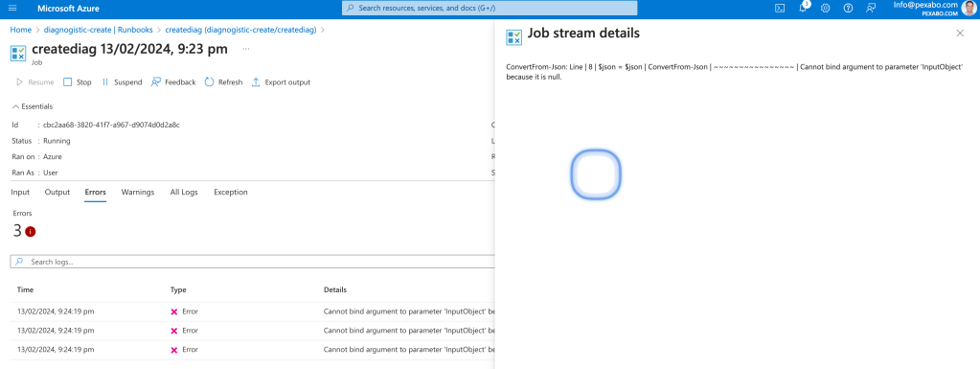Open the first error log row
The height and width of the screenshot is (369, 980).
point(253,311)
